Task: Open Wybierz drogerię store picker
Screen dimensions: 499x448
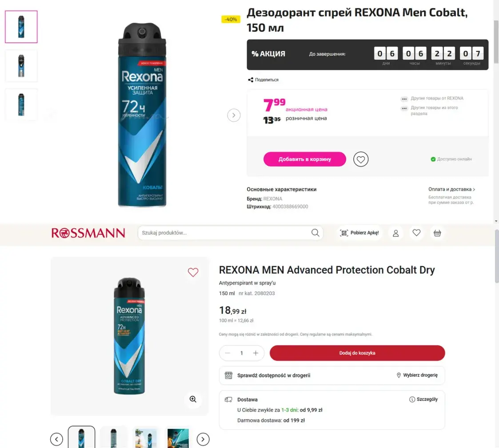Action: [x=417, y=375]
